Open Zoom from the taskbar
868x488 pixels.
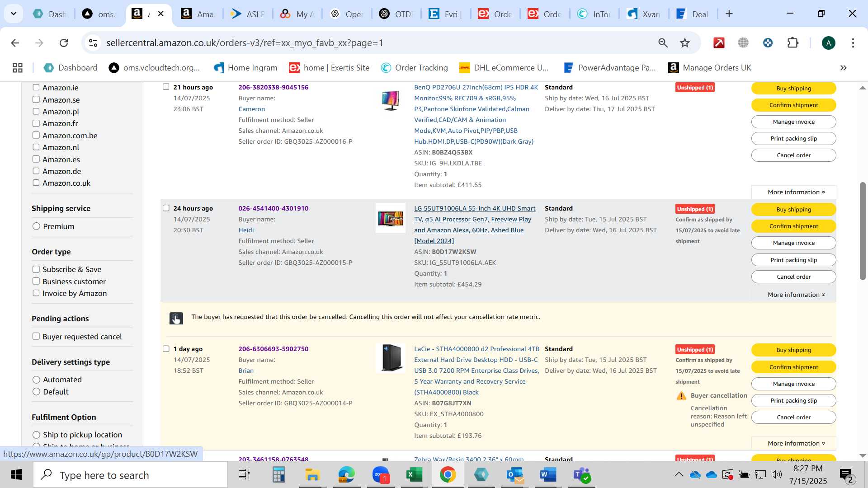pyautogui.click(x=381, y=475)
